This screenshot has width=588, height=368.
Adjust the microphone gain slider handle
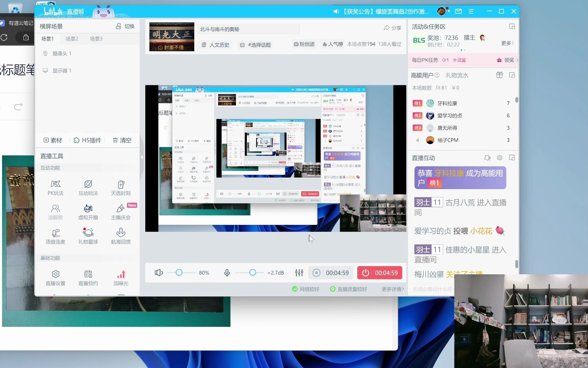coord(252,272)
